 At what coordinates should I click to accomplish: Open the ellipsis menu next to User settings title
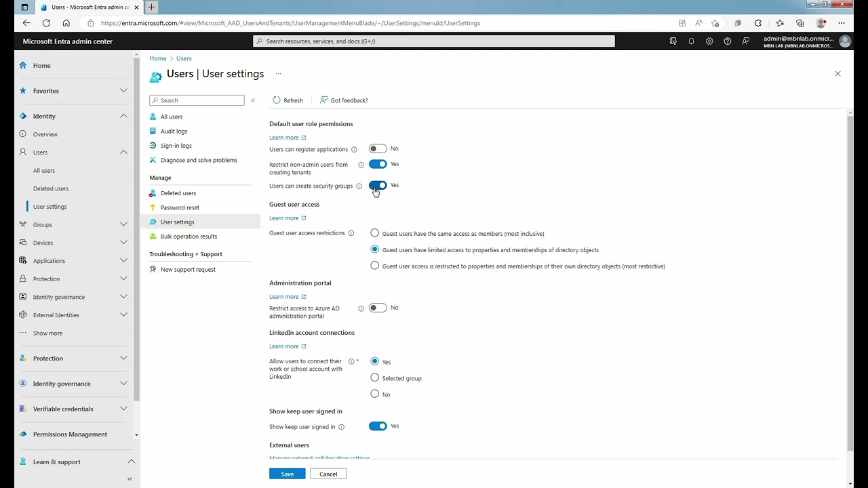tap(278, 73)
